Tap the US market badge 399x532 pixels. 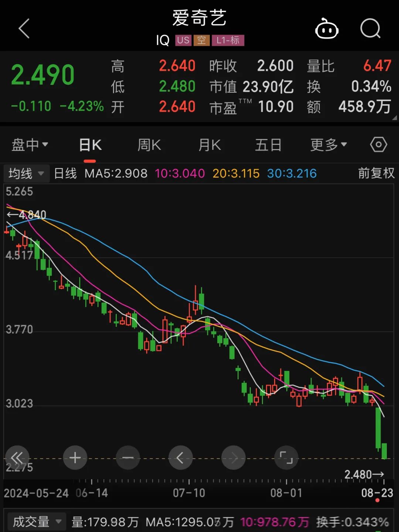(183, 40)
